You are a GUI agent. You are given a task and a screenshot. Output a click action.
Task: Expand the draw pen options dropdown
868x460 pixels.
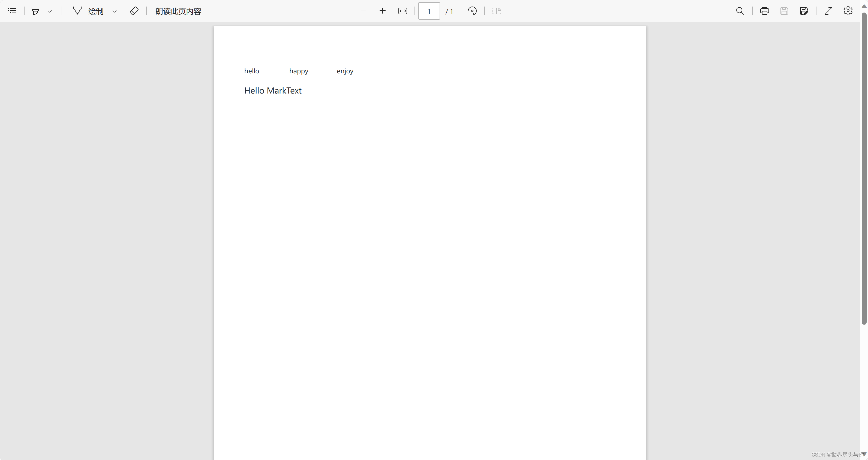(x=115, y=11)
